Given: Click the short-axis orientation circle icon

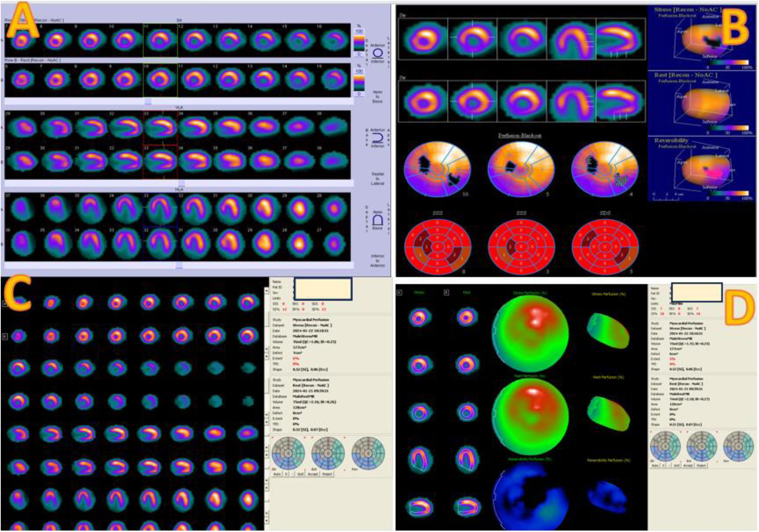Looking at the screenshot, I should click(x=377, y=53).
